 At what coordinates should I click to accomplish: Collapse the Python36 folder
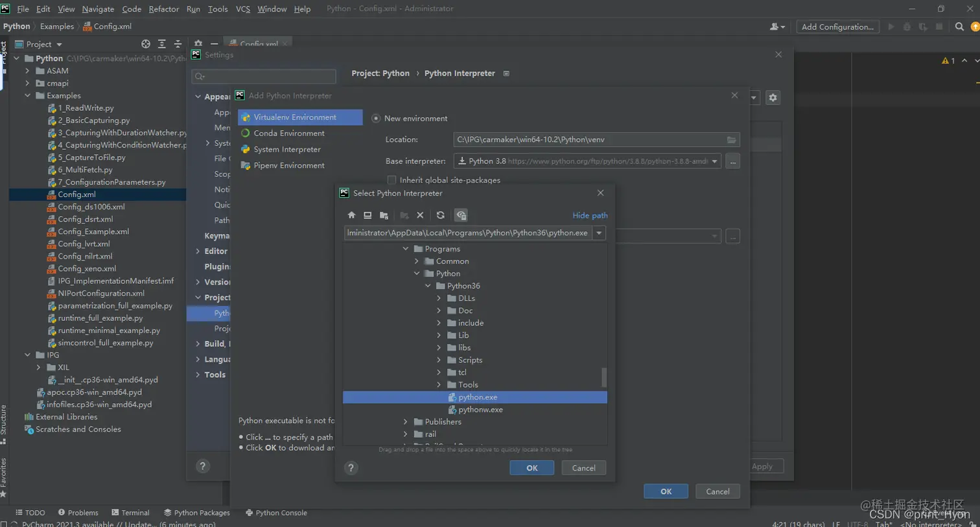(x=428, y=286)
